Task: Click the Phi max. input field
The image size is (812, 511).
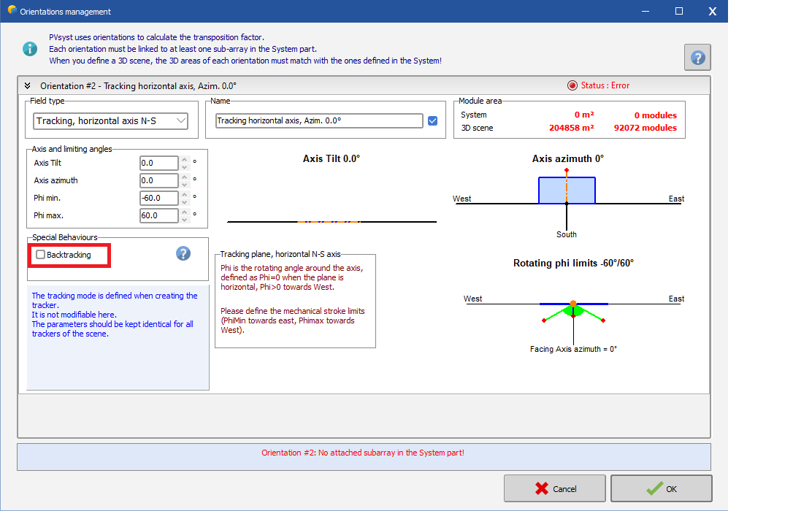Action: (158, 215)
